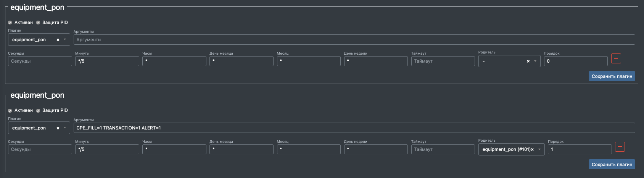Image resolution: width=644 pixels, height=178 pixels.
Task: Focus the Таймаут field in first block
Action: click(443, 61)
